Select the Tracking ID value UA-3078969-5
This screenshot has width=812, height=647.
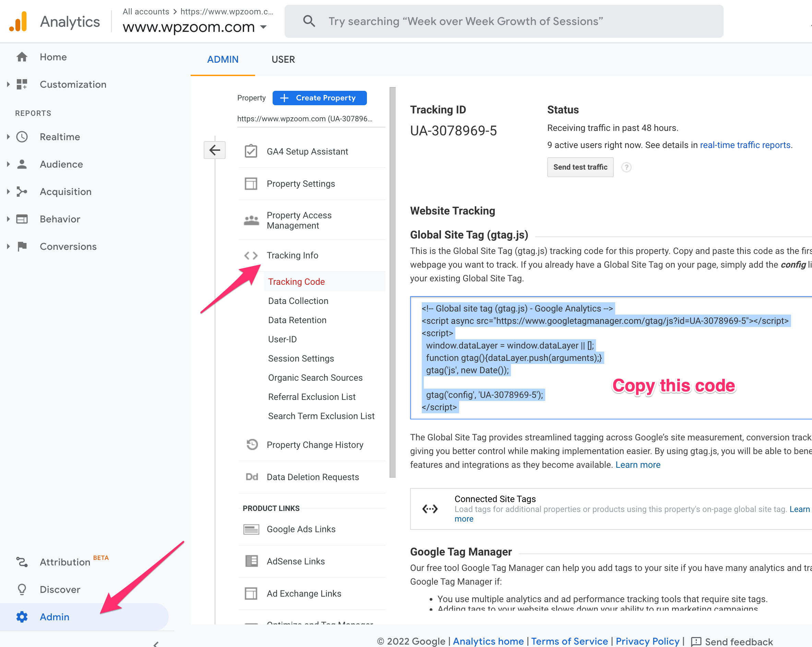pos(453,131)
